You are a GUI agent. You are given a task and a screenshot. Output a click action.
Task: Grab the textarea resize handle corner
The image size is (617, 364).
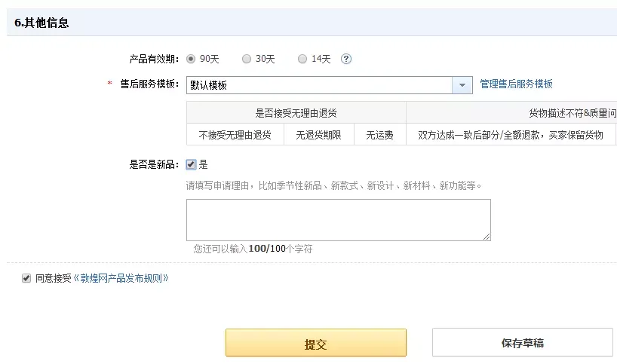click(x=487, y=237)
